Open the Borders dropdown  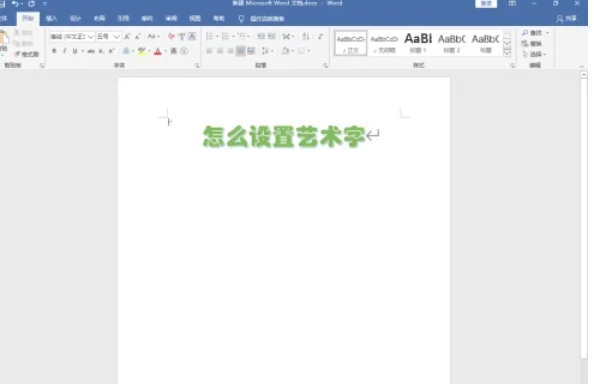(308, 51)
